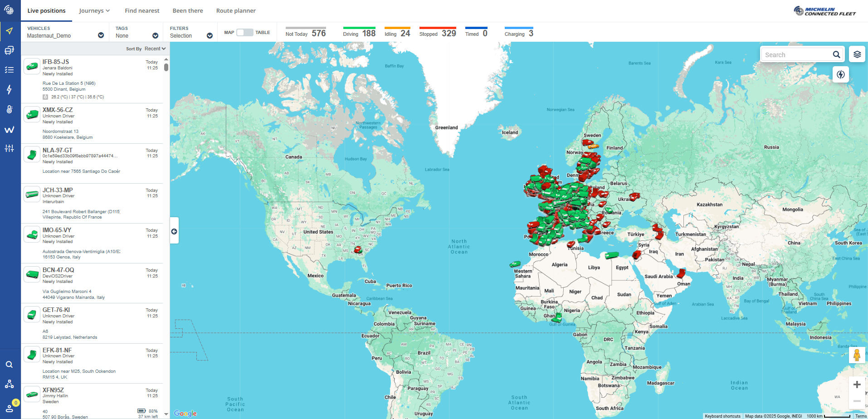Switch to the Route planner tab
The height and width of the screenshot is (419, 868).
236,11
